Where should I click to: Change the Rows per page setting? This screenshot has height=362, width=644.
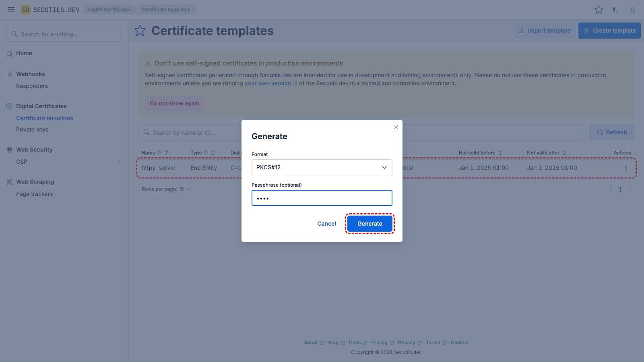coord(166,189)
